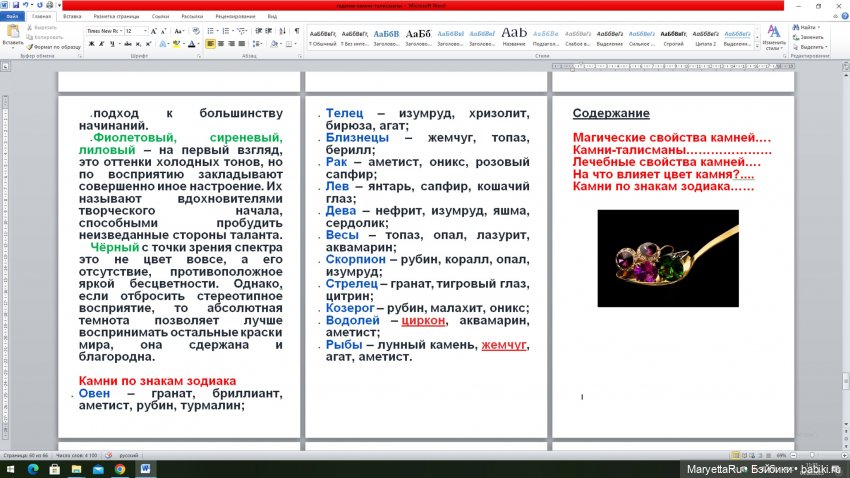This screenshot has height=478, width=850.
Task: Toggle bold formatting (Ж)
Action: (90, 44)
